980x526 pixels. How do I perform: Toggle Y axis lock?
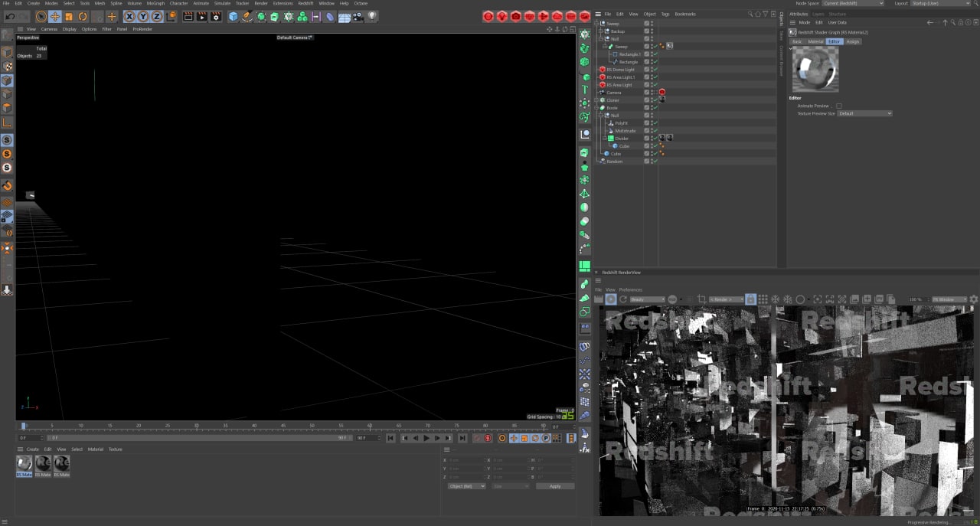tap(143, 16)
